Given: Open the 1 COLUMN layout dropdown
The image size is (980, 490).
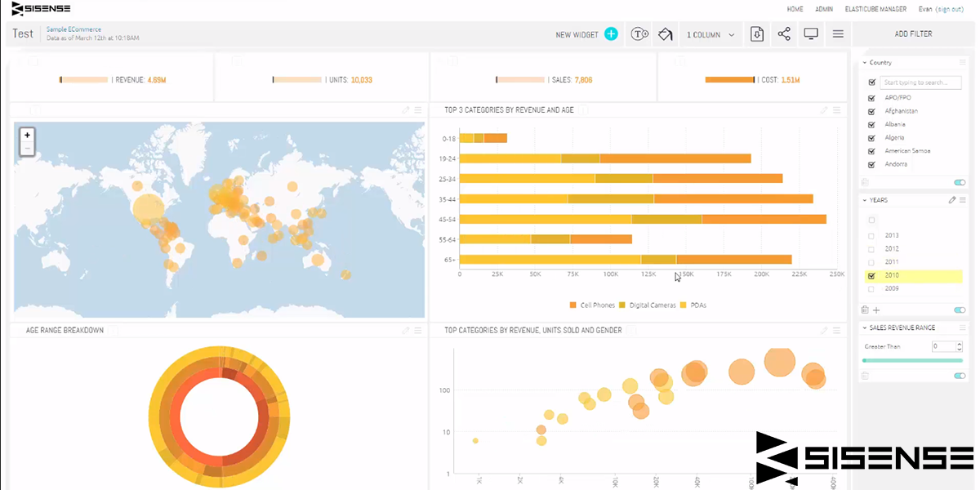Looking at the screenshot, I should click(709, 34).
